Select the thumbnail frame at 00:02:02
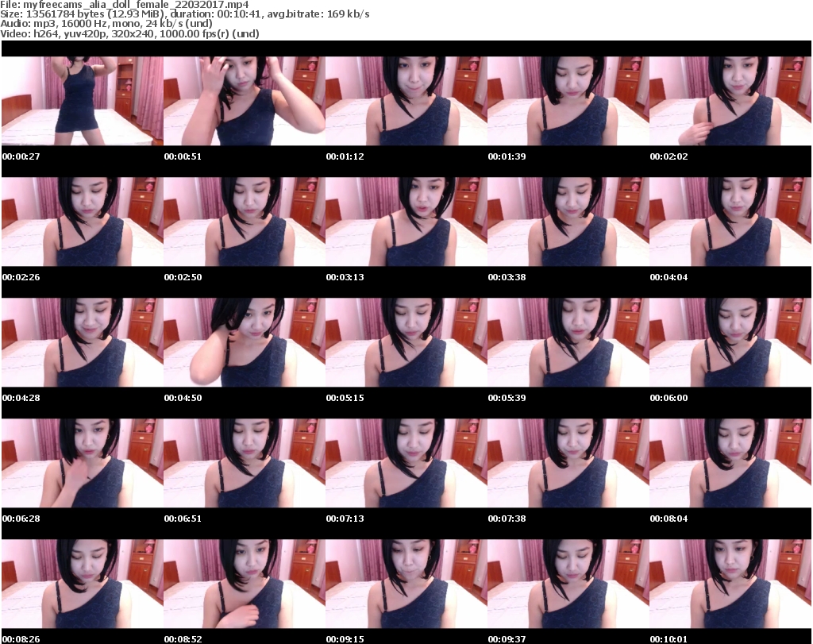This screenshot has width=813, height=644. pyautogui.click(x=730, y=101)
